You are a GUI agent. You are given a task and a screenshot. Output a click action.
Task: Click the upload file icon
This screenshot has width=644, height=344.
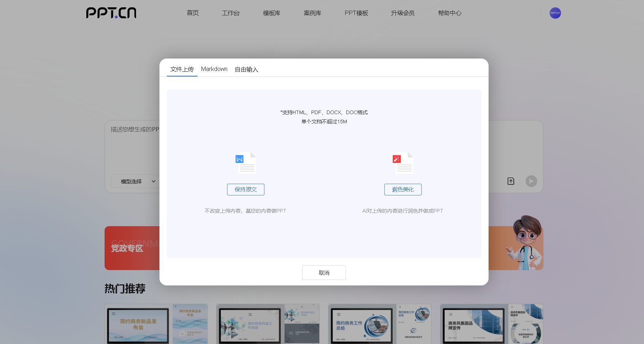click(x=511, y=181)
